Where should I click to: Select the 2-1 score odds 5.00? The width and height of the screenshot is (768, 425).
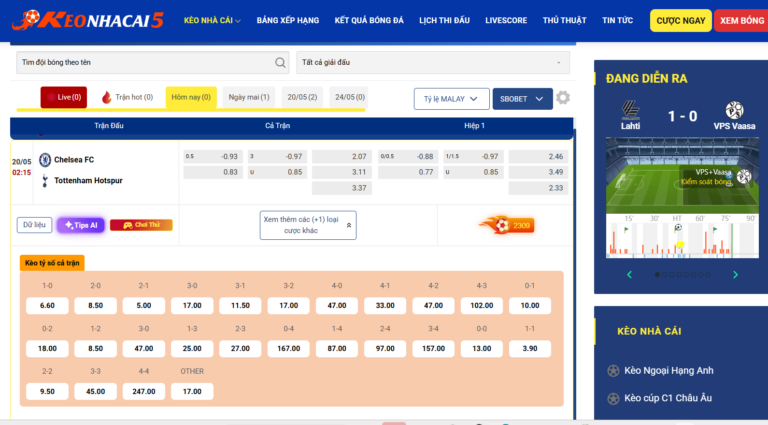pos(144,306)
